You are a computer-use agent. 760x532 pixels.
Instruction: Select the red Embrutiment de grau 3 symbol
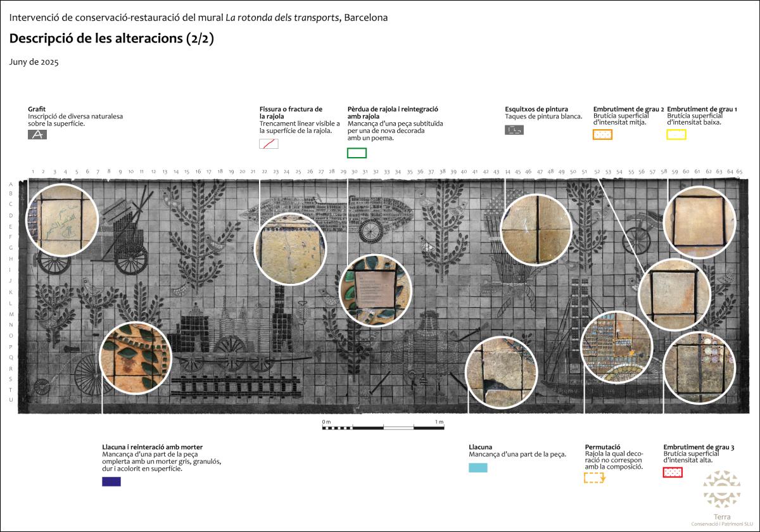click(671, 471)
